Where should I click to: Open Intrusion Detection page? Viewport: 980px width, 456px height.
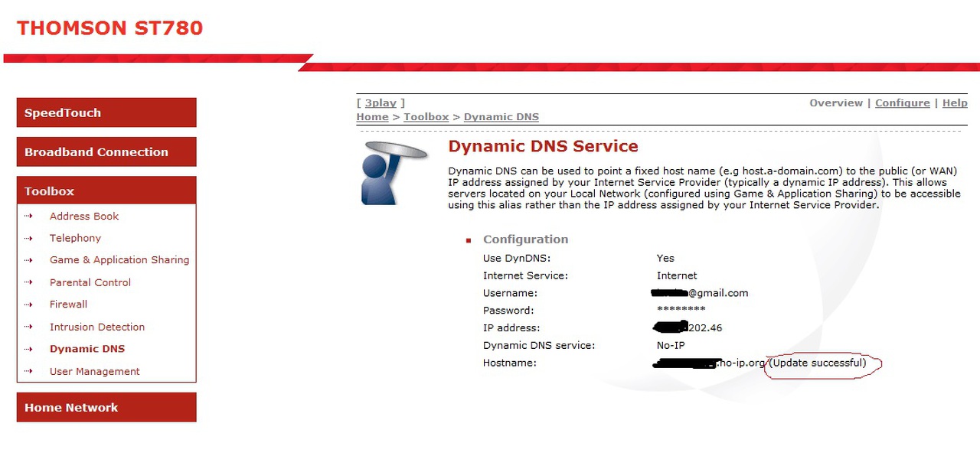click(97, 327)
